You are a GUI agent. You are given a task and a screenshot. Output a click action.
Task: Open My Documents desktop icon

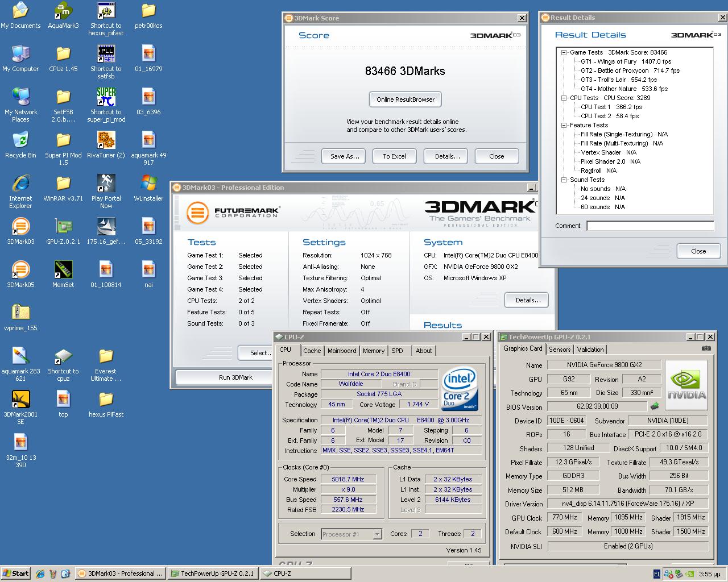[x=20, y=16]
